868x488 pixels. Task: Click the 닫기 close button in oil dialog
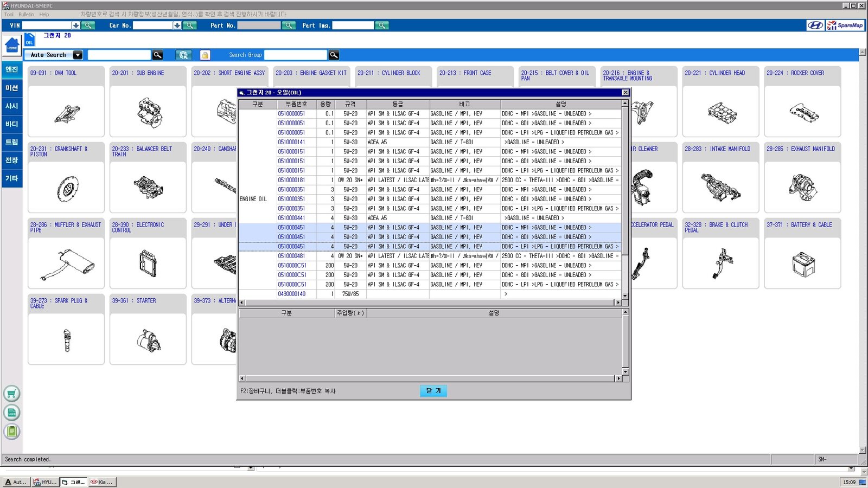point(433,391)
